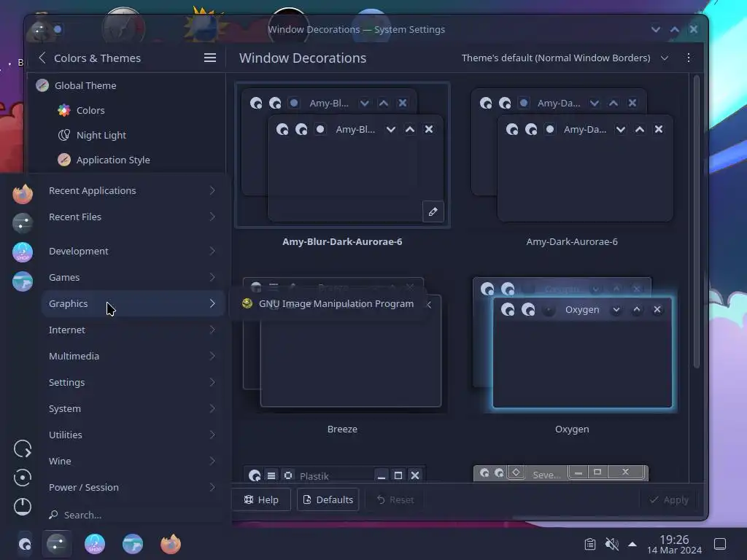Open the clipboard tray icon

coord(589,544)
